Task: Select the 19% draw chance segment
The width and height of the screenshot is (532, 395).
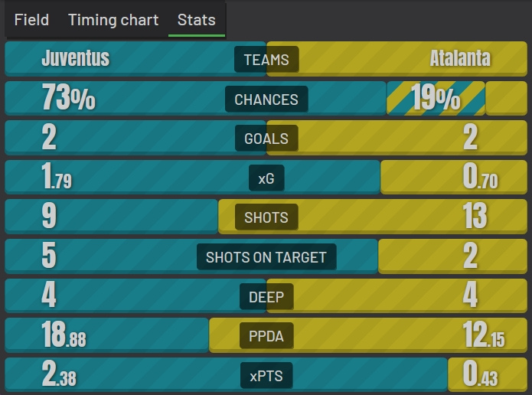Action: pyautogui.click(x=436, y=98)
